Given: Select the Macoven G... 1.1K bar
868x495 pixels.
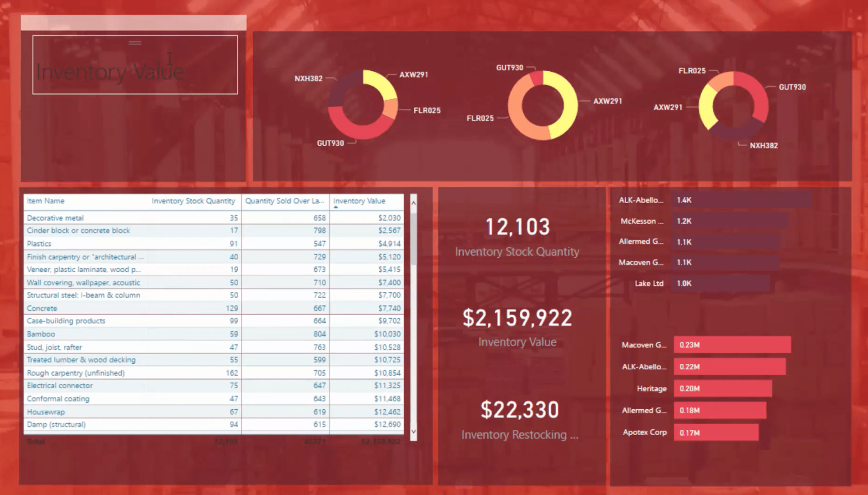Looking at the screenshot, I should [x=725, y=262].
